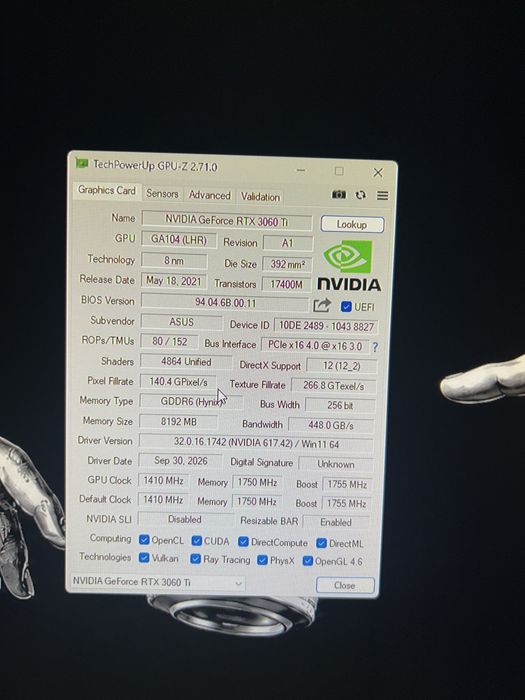
Task: Toggle the DirectML checkbox
Action: pyautogui.click(x=321, y=543)
